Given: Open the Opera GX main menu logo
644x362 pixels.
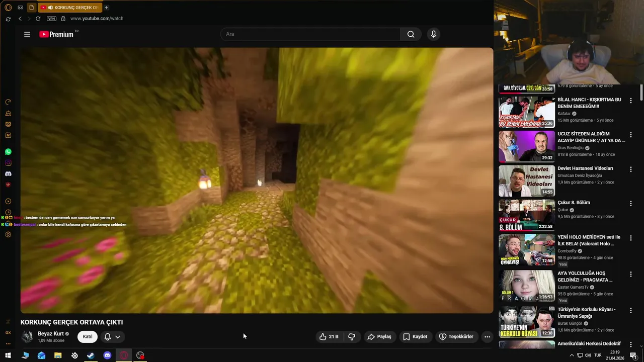Looking at the screenshot, I should [x=8, y=8].
